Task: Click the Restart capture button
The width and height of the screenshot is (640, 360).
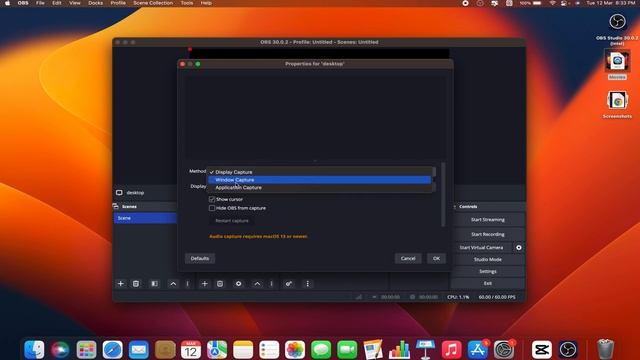Action: [232, 221]
